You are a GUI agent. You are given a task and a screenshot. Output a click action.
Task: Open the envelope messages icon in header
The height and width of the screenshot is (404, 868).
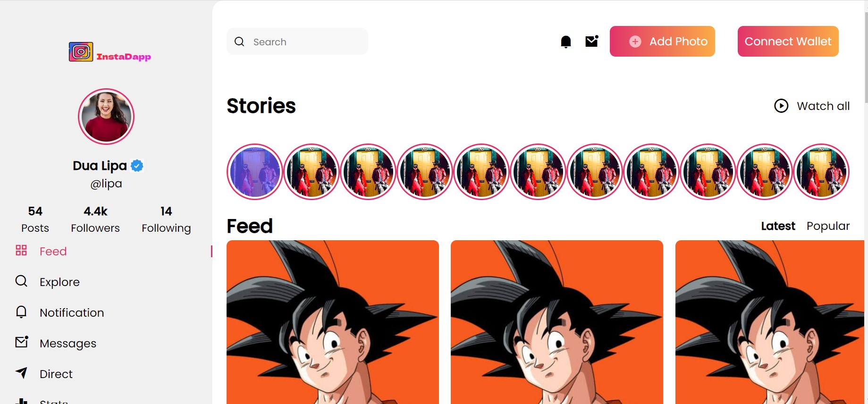(x=592, y=41)
